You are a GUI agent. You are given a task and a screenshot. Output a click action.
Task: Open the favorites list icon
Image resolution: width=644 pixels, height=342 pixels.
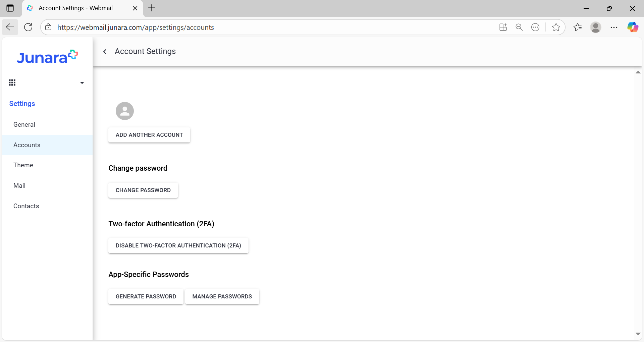[578, 27]
